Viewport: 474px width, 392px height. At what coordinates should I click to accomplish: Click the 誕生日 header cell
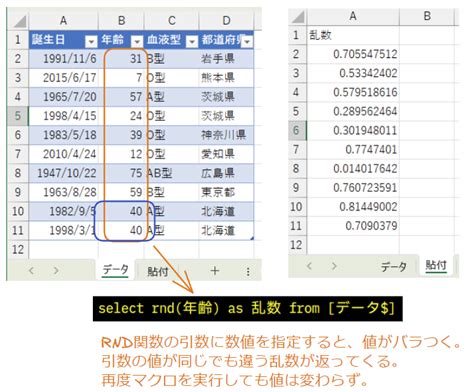63,40
